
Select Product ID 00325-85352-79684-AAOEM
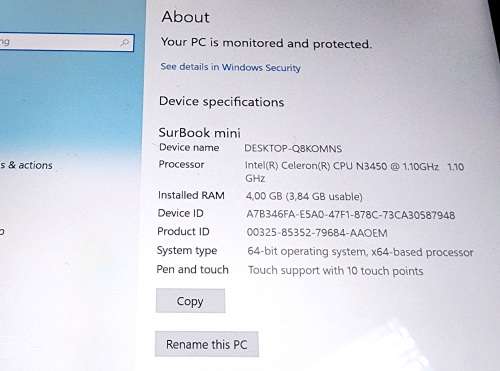(317, 233)
